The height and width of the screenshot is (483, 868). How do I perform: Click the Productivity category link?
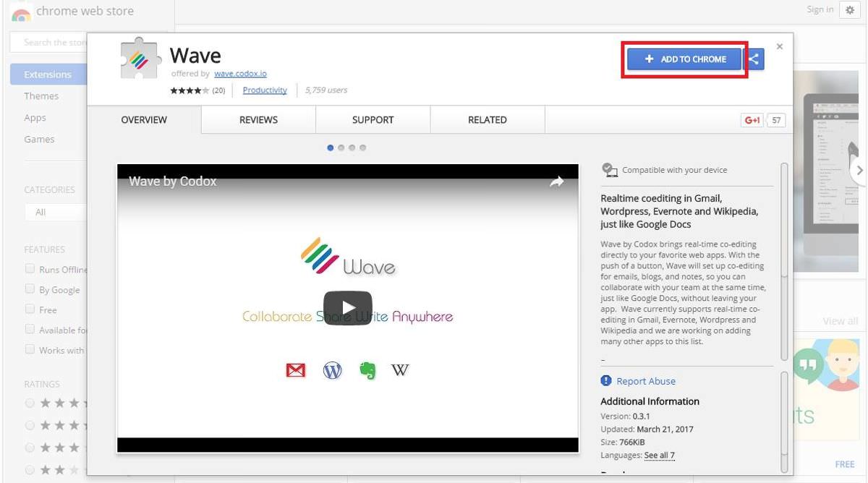point(265,90)
